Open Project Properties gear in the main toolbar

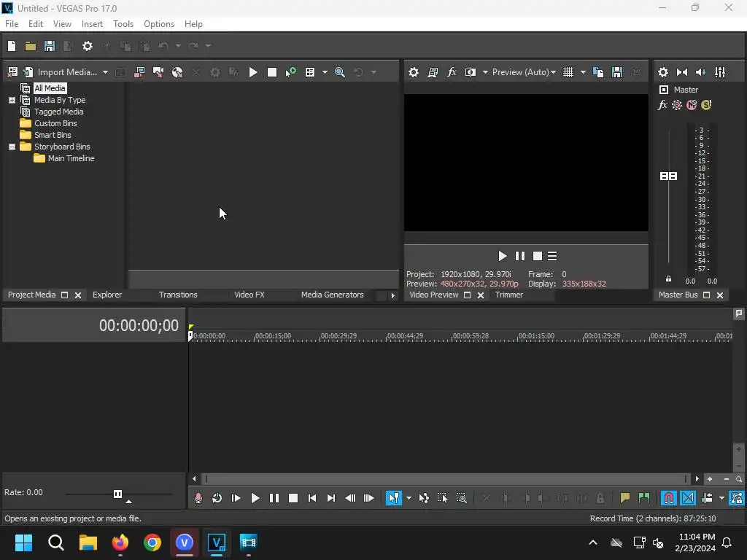tap(88, 46)
